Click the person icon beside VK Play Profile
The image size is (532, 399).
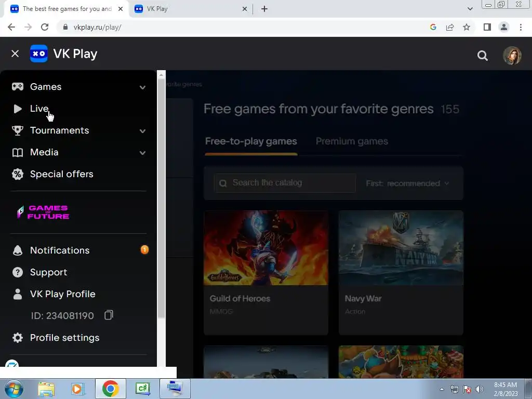coord(18,294)
